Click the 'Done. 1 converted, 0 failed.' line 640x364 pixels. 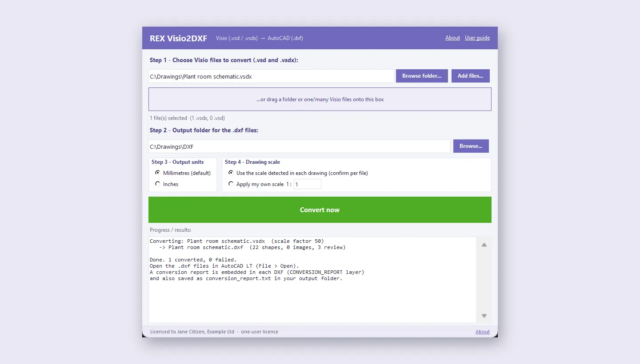[x=193, y=260]
